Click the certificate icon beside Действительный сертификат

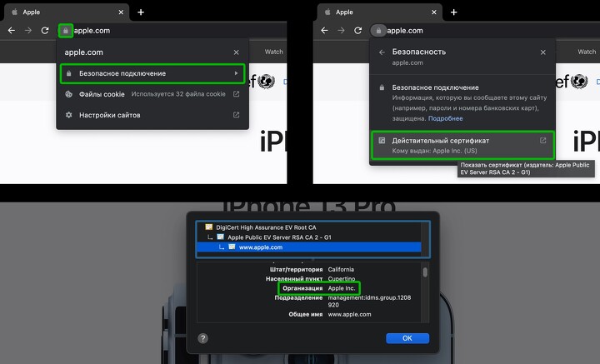382,141
